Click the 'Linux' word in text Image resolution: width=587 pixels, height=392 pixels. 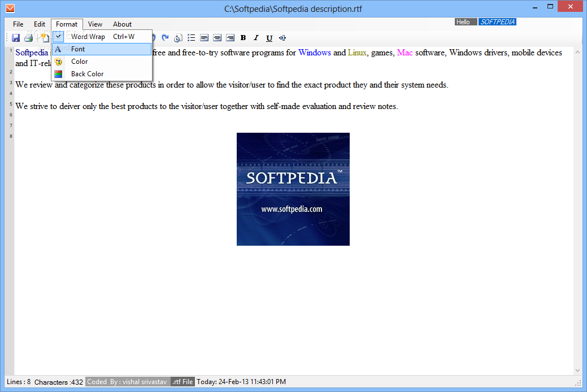coord(357,53)
